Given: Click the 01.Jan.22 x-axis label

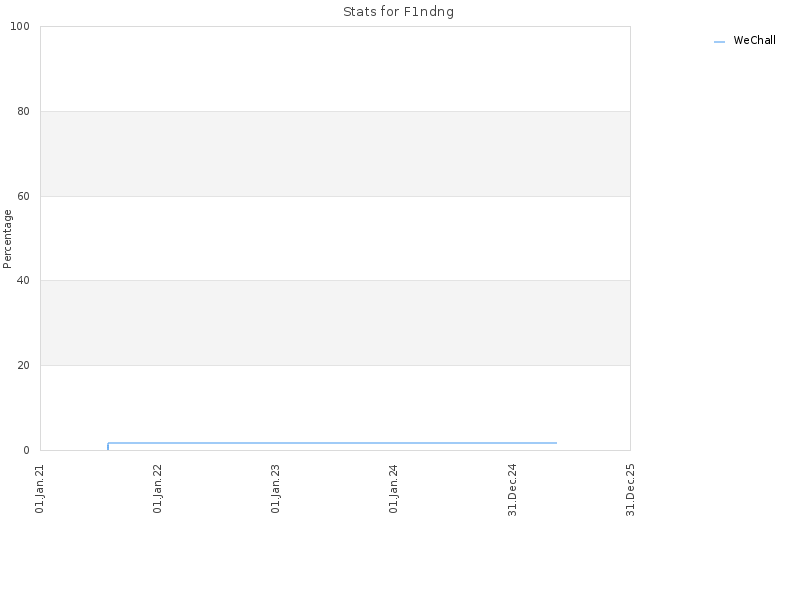Looking at the screenshot, I should (158, 489).
